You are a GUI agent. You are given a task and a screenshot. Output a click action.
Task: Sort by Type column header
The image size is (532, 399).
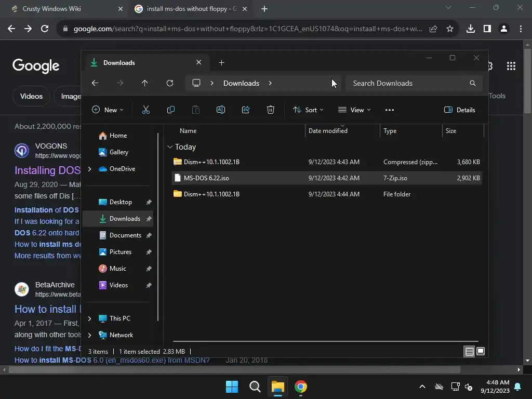click(411, 130)
